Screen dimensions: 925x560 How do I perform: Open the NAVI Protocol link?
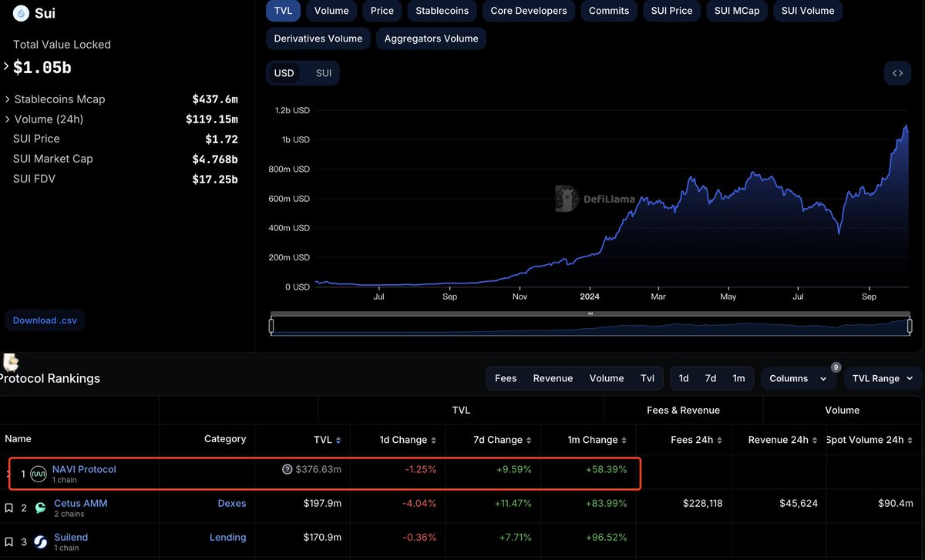click(x=84, y=469)
